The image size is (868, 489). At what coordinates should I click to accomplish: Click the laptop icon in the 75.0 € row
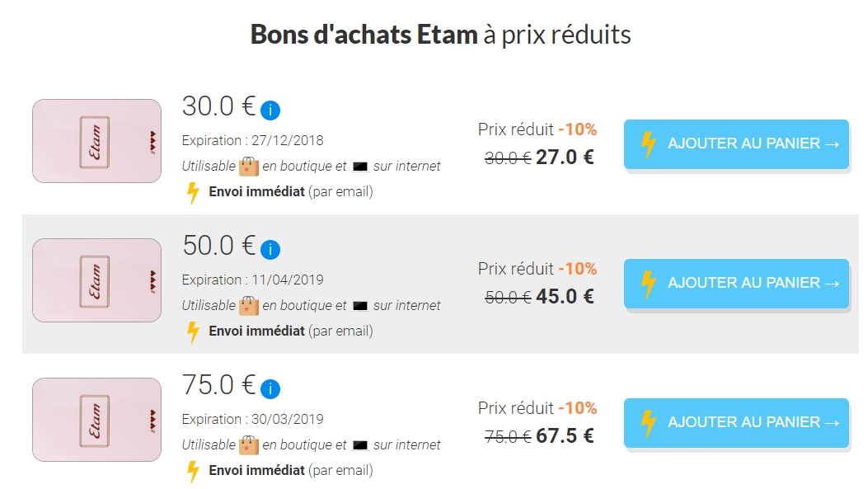pos(360,445)
